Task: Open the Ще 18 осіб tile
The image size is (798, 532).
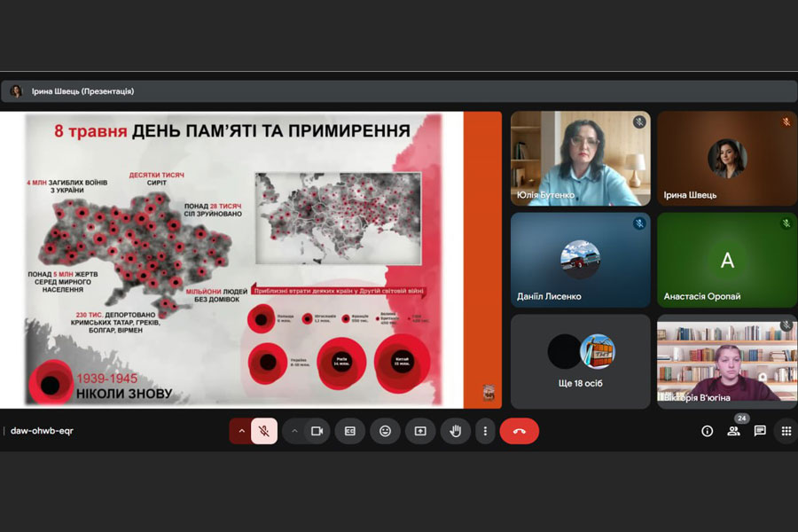Action: [581, 362]
